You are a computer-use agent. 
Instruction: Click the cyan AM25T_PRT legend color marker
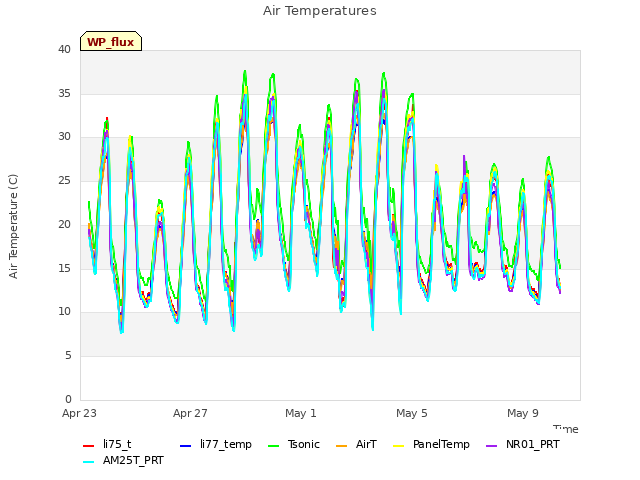coord(89,462)
